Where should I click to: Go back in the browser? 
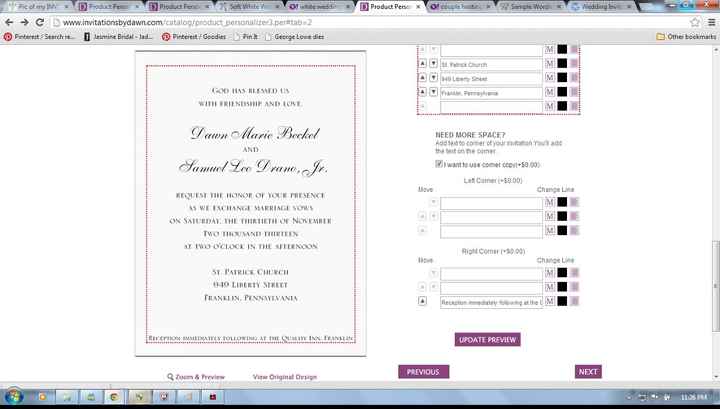pos(9,22)
